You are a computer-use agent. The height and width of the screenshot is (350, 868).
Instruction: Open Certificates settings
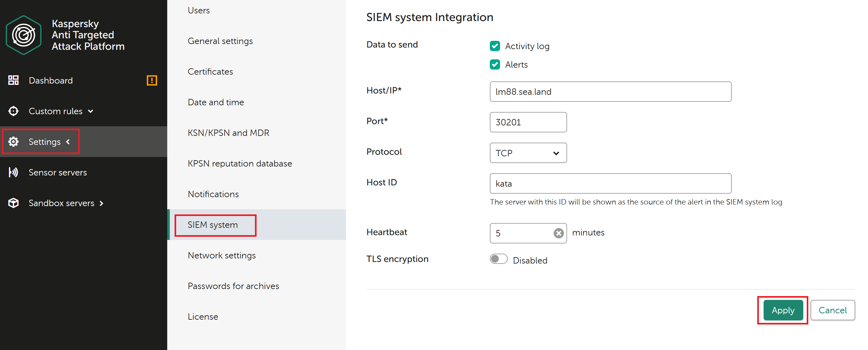point(210,71)
